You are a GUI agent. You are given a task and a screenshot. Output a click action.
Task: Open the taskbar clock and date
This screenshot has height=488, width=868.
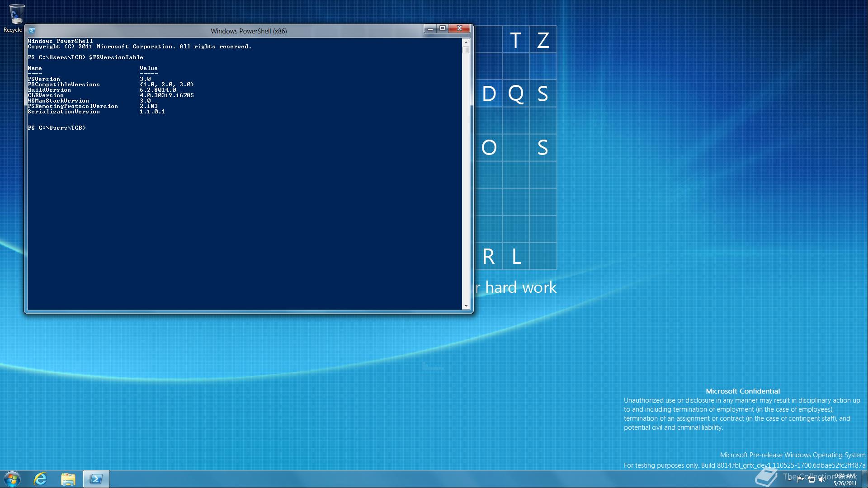(845, 479)
